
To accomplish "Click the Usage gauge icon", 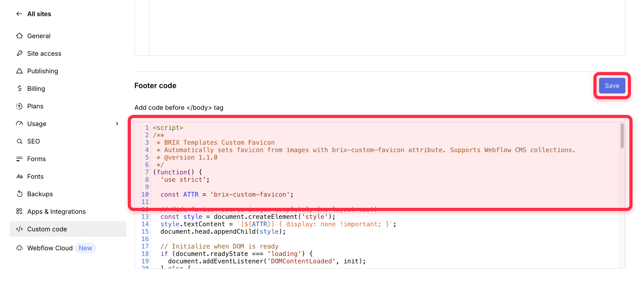I will coord(20,124).
